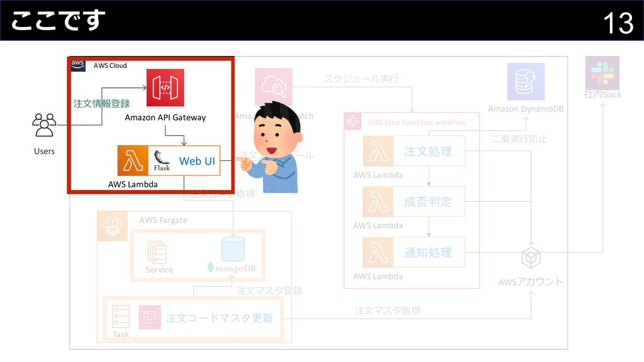Click the 注文マスタ登録 label
Viewport: 644px width, 362px height.
pos(269,290)
